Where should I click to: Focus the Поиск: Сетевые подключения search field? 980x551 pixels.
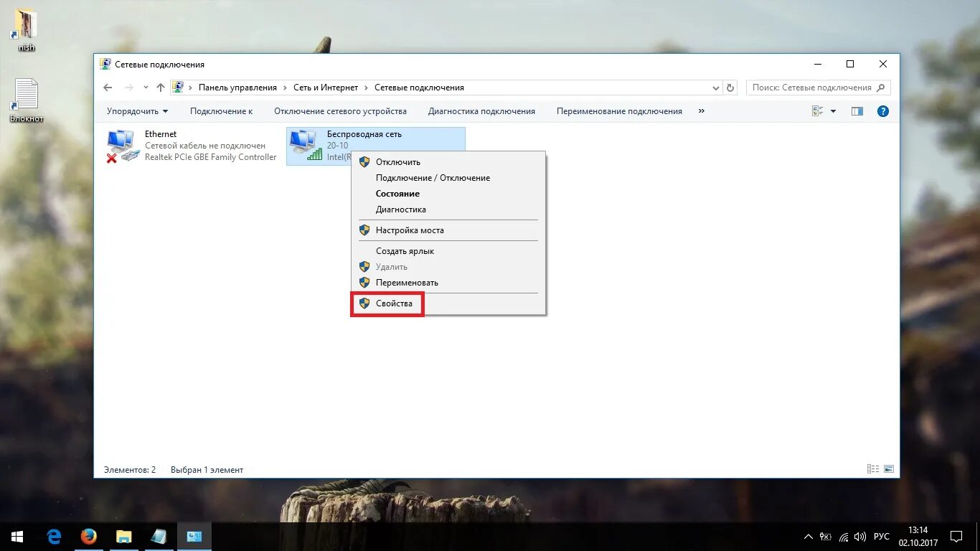[819, 88]
